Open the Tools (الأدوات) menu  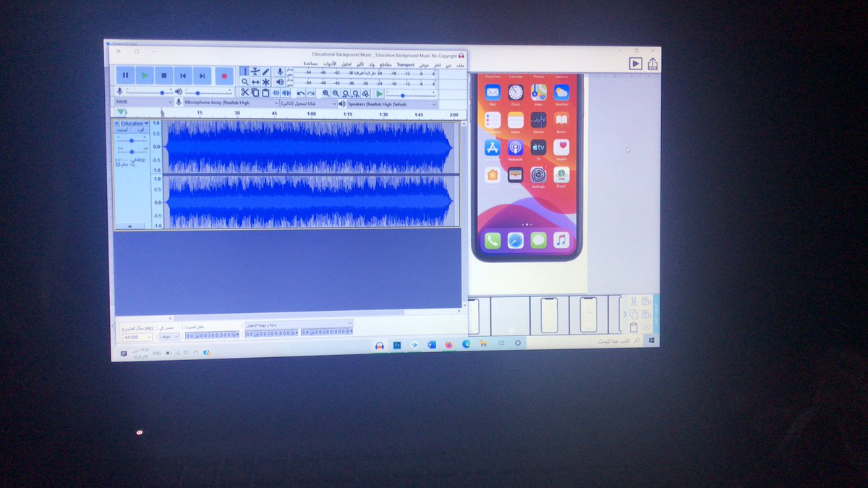pyautogui.click(x=331, y=64)
